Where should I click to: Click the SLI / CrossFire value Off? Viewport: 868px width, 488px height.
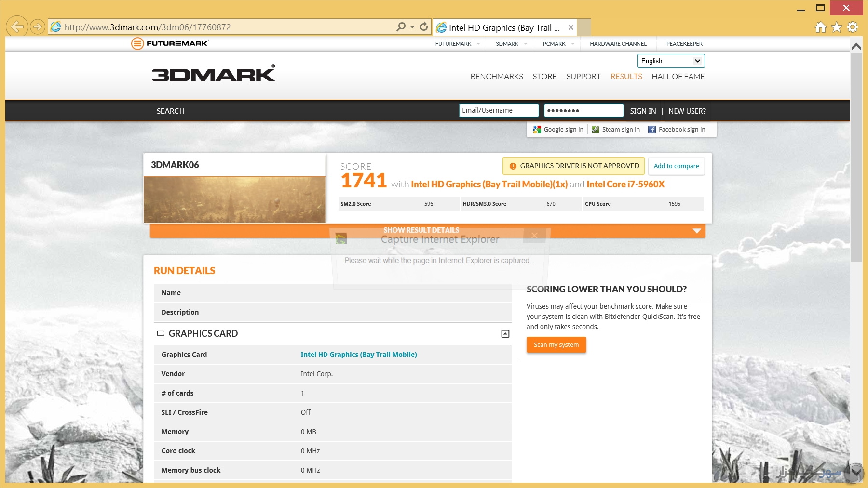click(305, 412)
